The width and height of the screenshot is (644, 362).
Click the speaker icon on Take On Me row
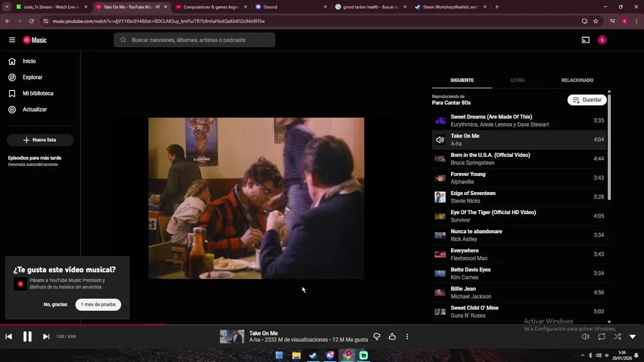[x=440, y=140]
